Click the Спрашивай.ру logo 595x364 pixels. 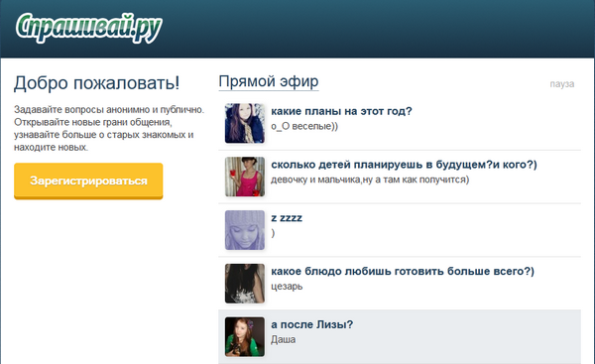pos(89,28)
